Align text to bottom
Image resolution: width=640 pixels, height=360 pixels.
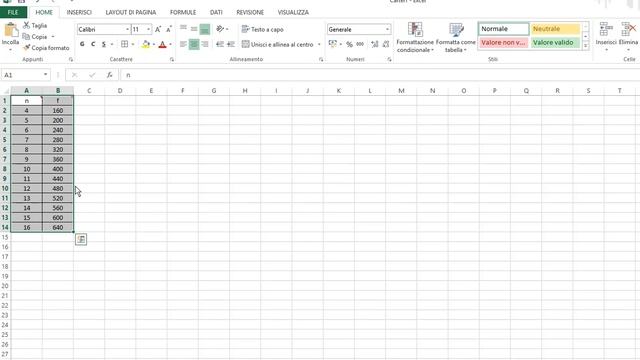pos(204,29)
